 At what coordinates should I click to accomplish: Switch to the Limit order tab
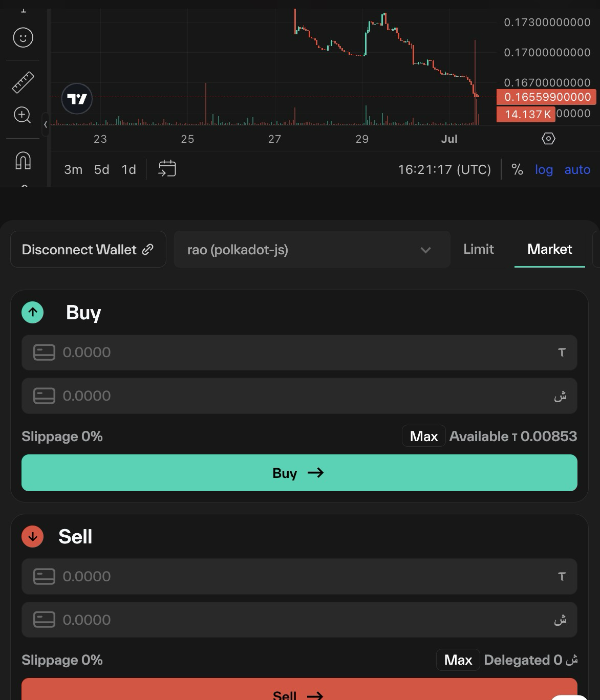479,249
